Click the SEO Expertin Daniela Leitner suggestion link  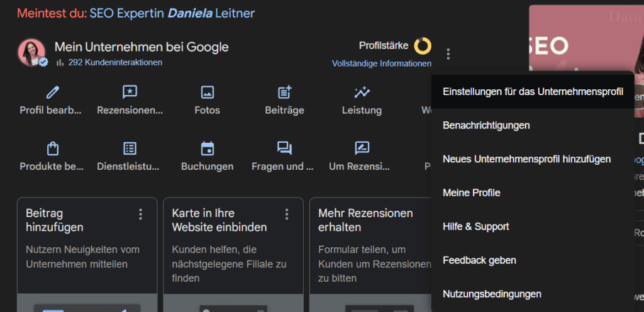172,14
